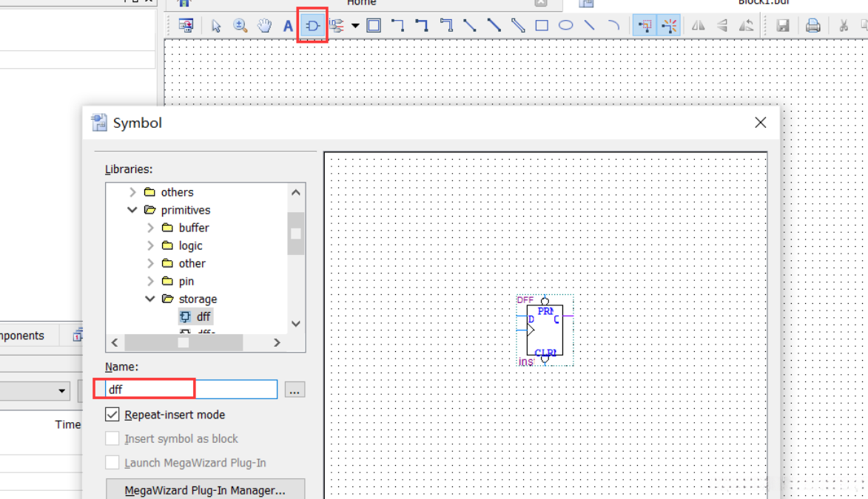Expand the logic folder
The height and width of the screenshot is (499, 868).
150,245
